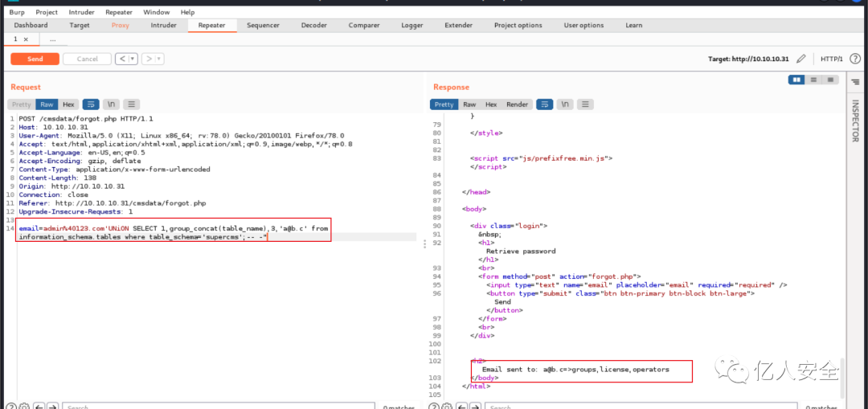Go to next Response search match
The image size is (868, 409).
click(x=476, y=407)
